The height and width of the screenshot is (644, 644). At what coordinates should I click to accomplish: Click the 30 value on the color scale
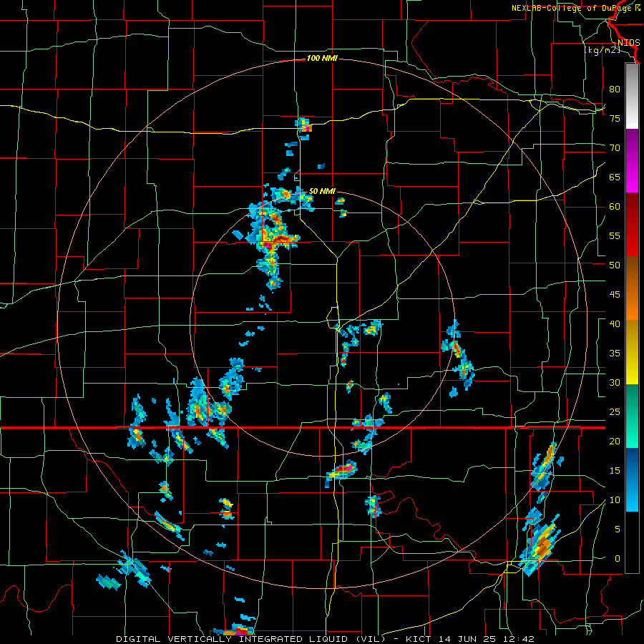[615, 383]
